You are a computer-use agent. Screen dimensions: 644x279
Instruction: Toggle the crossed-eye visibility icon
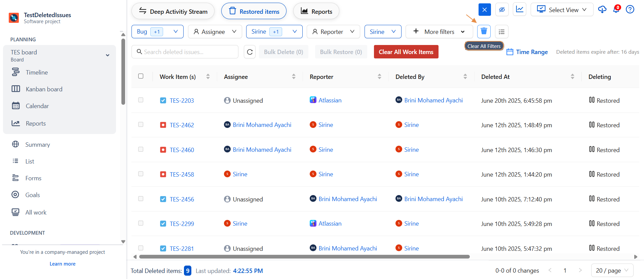(x=502, y=9)
